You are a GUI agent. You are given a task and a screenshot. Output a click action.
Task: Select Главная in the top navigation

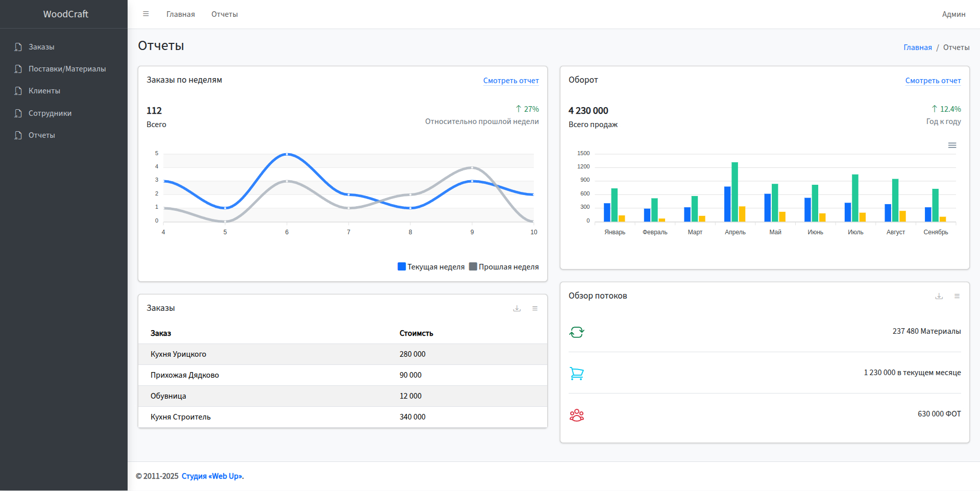181,14
